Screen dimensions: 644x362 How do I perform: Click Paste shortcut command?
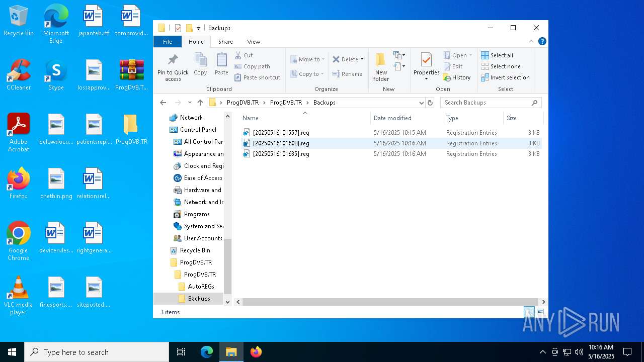coord(258,77)
